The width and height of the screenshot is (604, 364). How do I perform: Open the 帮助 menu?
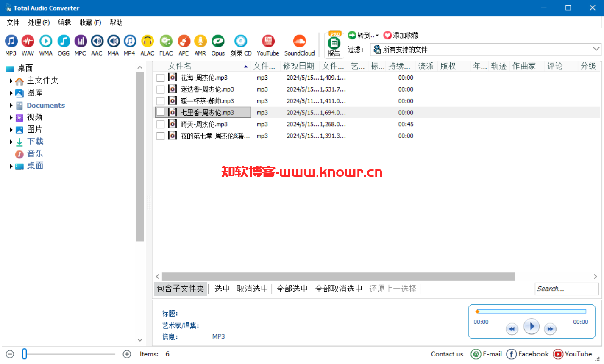[116, 22]
